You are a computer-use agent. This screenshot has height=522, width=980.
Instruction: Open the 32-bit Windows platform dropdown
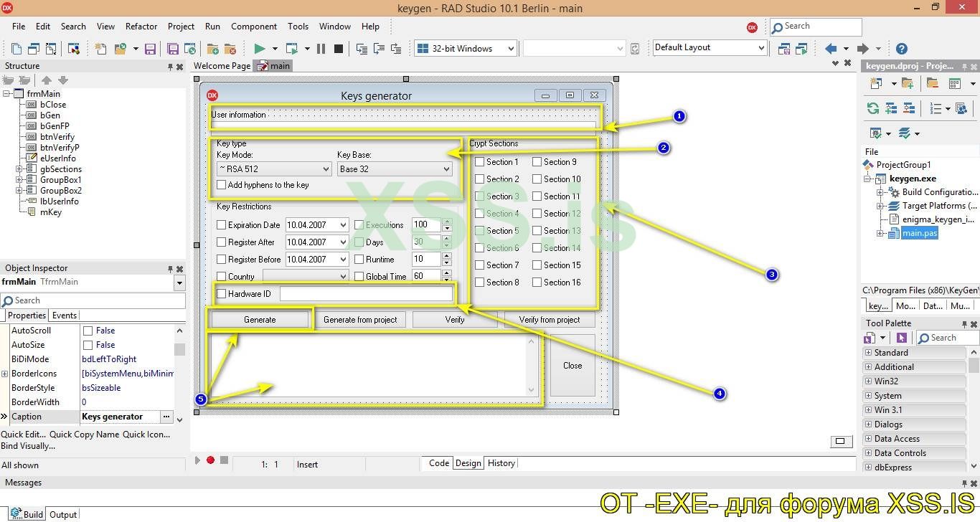coord(511,49)
